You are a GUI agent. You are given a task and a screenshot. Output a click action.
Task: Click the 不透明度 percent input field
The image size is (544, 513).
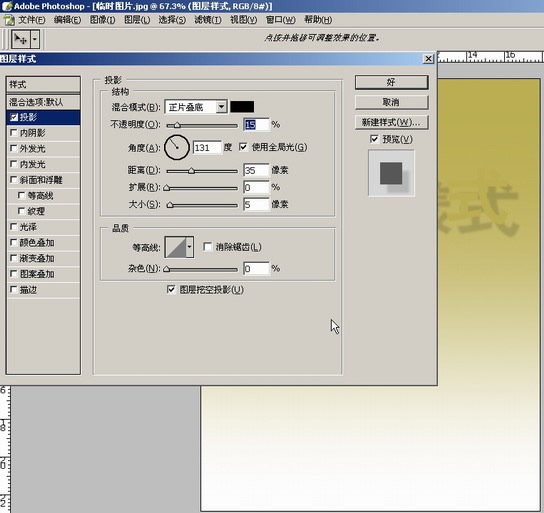[256, 125]
